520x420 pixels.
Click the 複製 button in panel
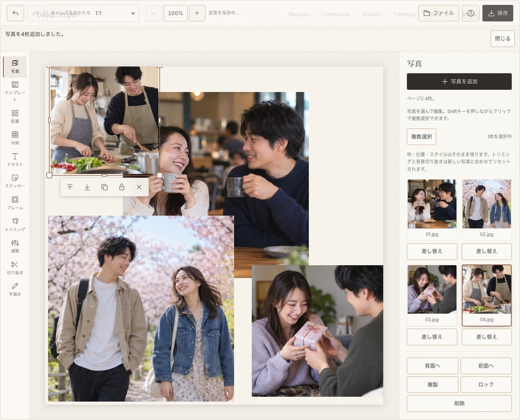point(433,385)
